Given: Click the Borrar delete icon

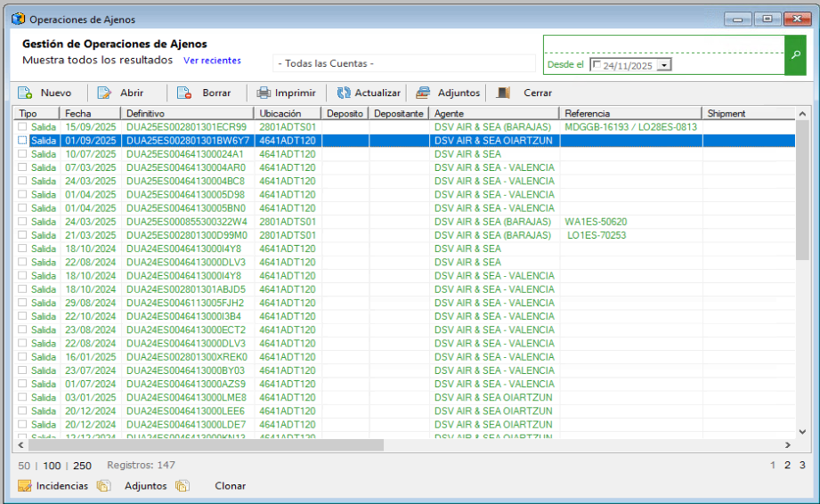Looking at the screenshot, I should [184, 93].
